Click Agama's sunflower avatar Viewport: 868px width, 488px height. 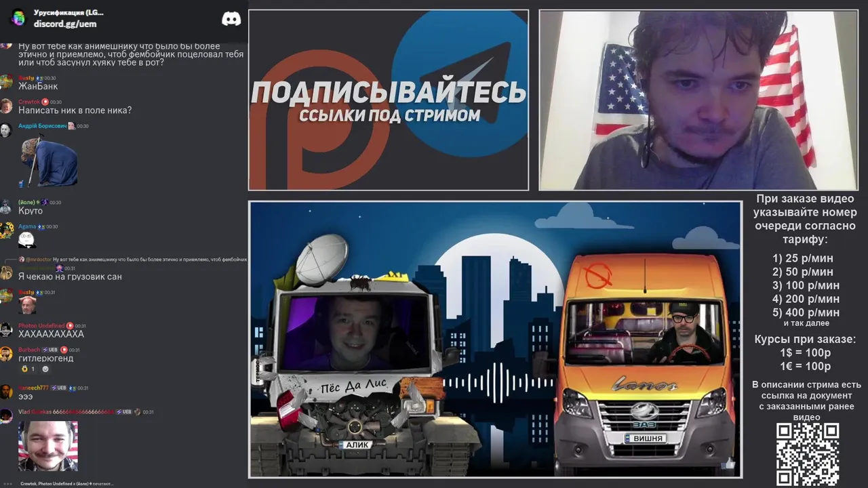coord(6,230)
